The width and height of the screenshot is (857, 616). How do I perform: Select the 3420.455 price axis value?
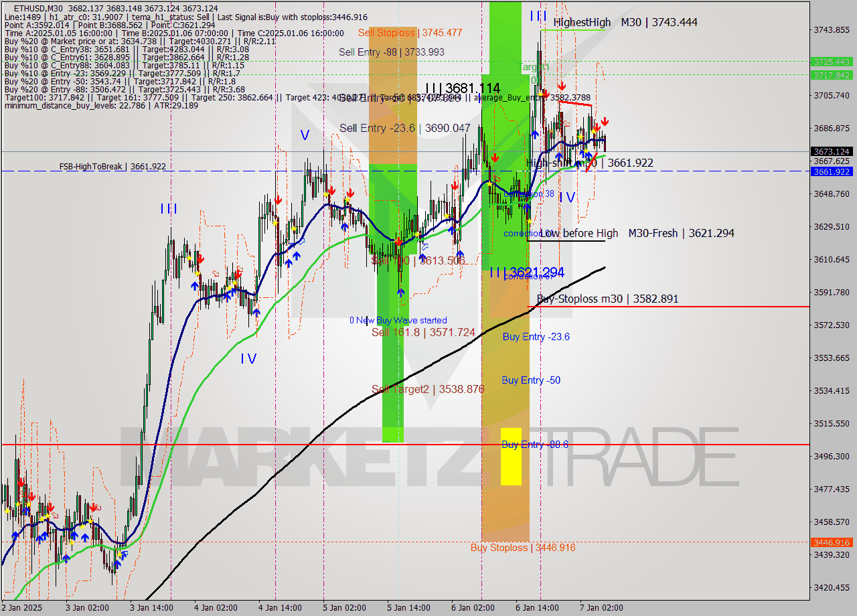(x=832, y=587)
